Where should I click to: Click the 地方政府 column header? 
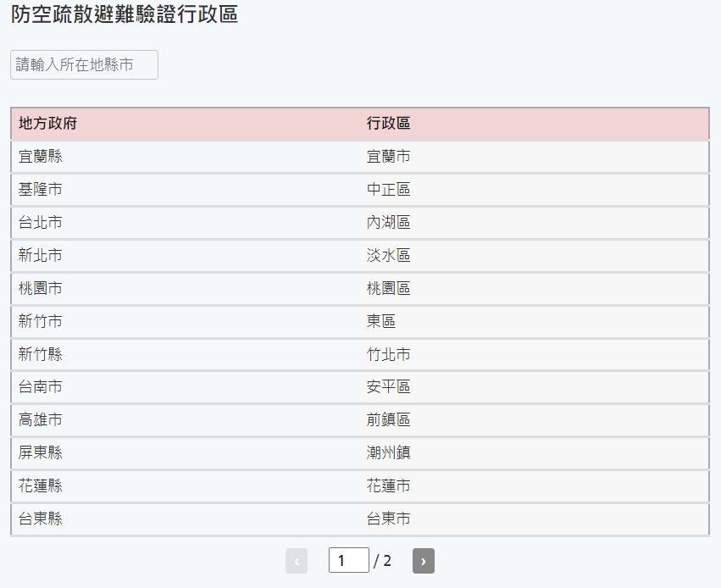48,124
